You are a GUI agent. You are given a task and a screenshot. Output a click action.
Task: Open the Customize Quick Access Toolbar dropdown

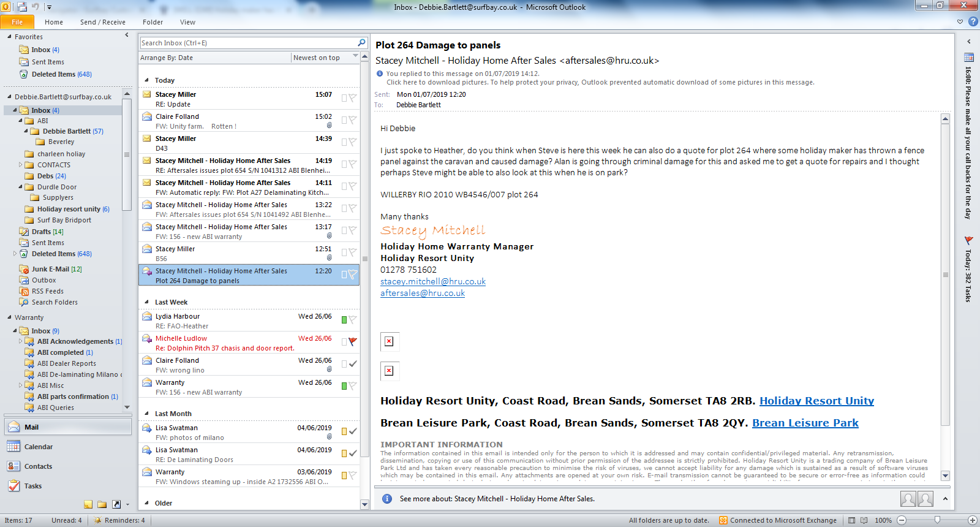click(50, 7)
